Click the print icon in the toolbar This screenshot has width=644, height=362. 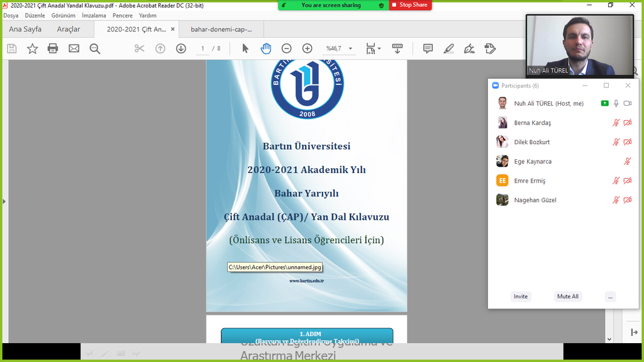[53, 48]
